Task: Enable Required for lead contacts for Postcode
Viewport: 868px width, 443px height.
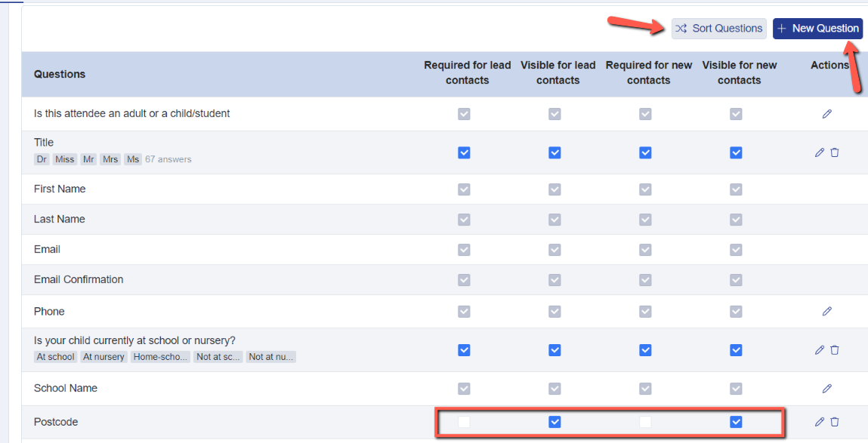Action: click(464, 422)
